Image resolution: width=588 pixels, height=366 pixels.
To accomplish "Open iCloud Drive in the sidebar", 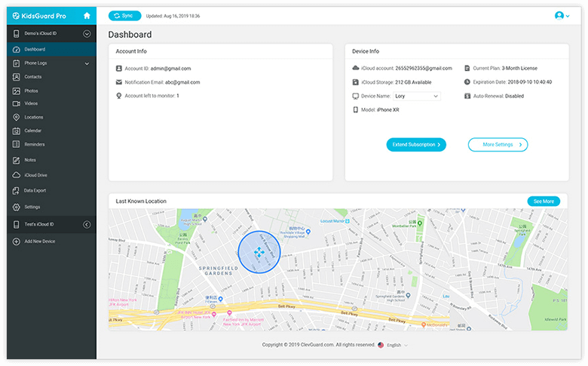I will tap(51, 175).
